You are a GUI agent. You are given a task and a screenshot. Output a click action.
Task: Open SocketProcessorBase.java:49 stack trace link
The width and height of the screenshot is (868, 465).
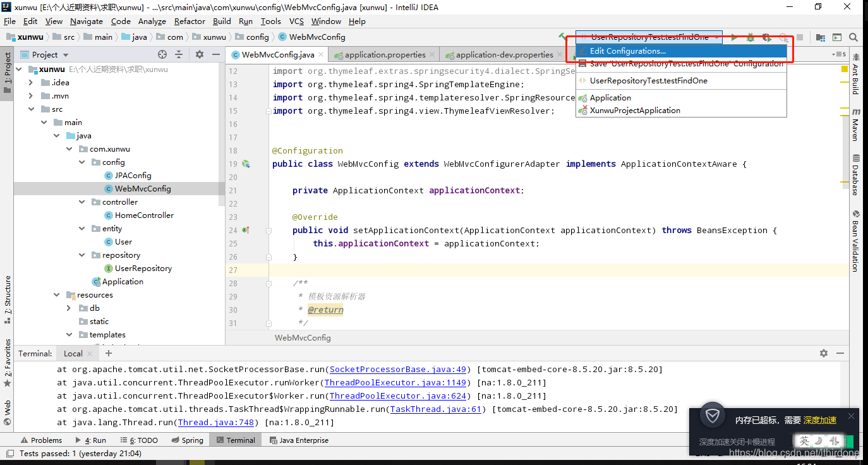click(x=397, y=369)
